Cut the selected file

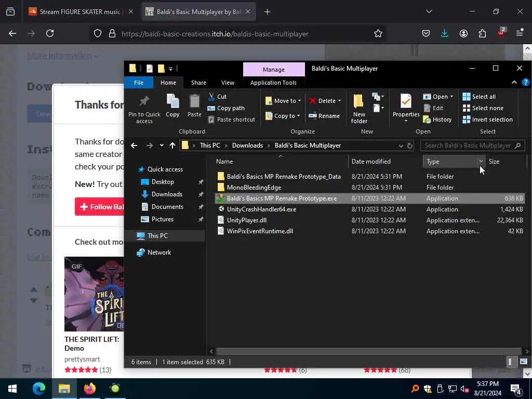(x=217, y=97)
